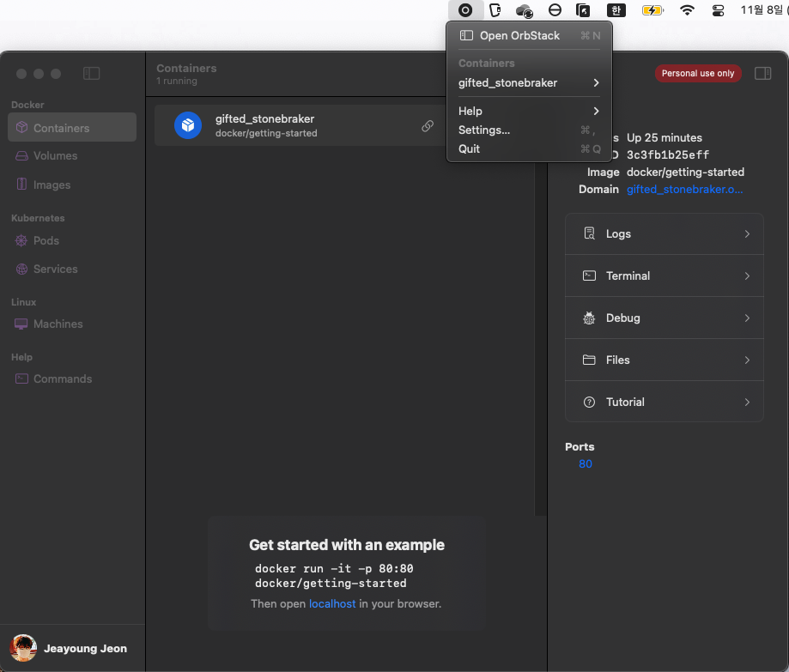Open the port 80 link
The height and width of the screenshot is (672, 789).
pyautogui.click(x=586, y=463)
